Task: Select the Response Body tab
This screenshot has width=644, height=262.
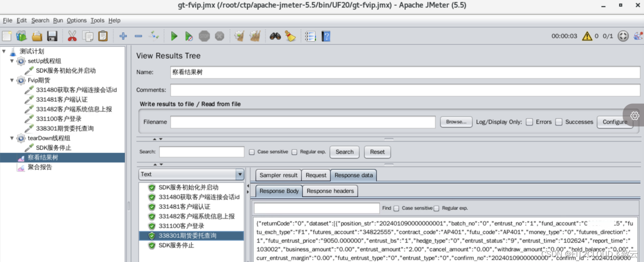Action: [x=279, y=191]
